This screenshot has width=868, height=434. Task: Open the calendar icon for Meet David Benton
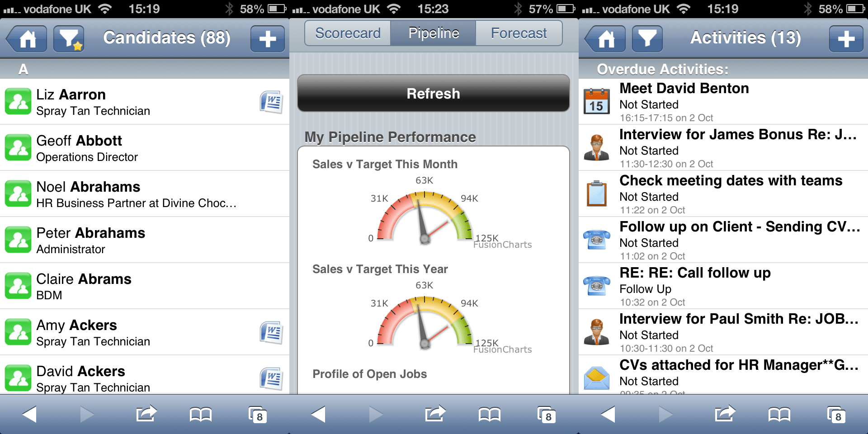pos(596,102)
